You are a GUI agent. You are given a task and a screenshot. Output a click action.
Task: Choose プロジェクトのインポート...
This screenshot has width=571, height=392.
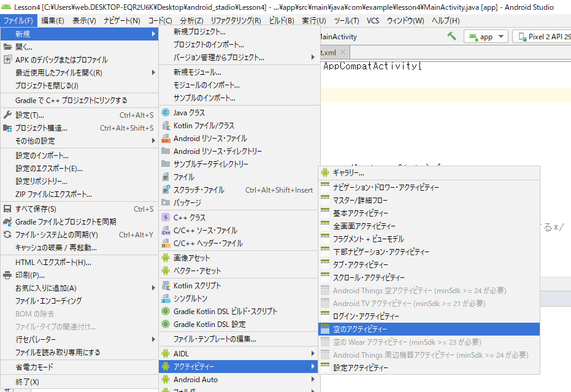point(240,45)
